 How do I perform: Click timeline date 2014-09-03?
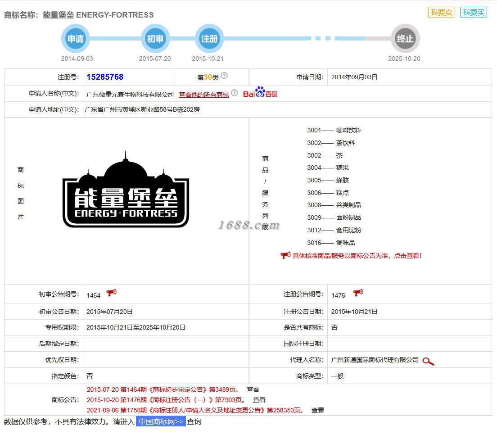coord(77,59)
